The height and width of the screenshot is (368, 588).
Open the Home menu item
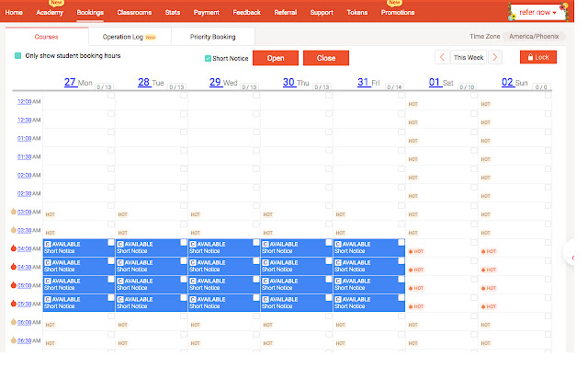click(14, 12)
